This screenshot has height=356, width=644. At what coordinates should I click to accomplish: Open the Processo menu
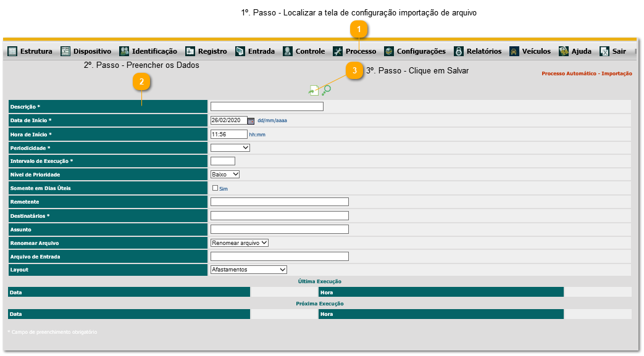361,51
